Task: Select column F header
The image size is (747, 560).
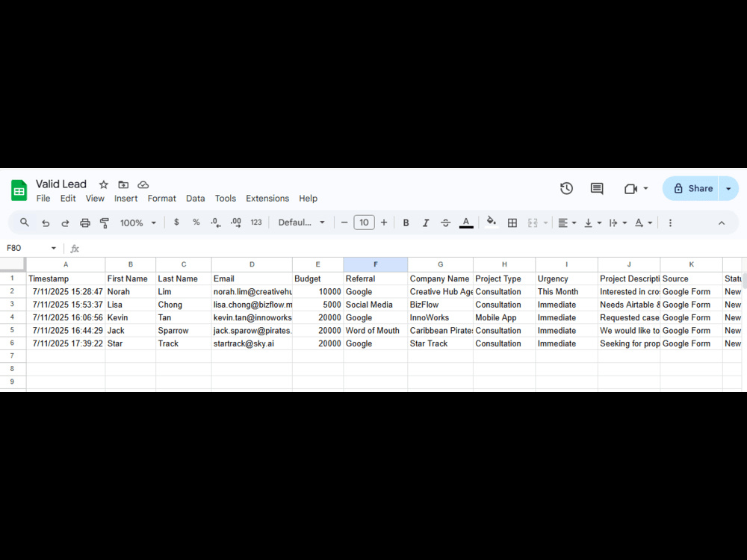Action: coord(376,264)
